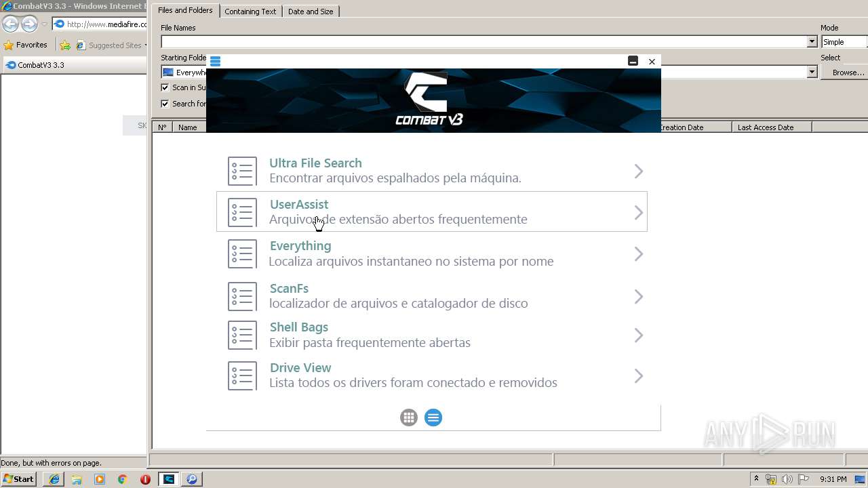The width and height of the screenshot is (868, 488).
Task: Open media player taskbar icon
Action: click(100, 479)
